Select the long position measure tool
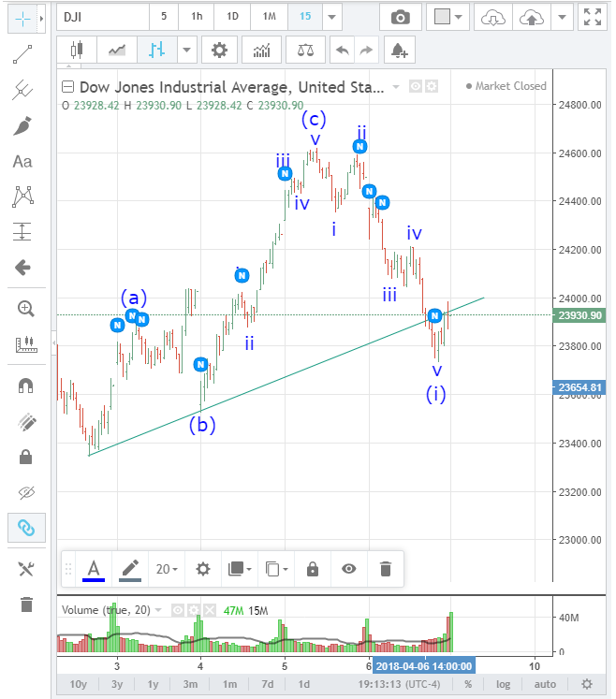Screen dimensions: 616x699 [x=22, y=232]
